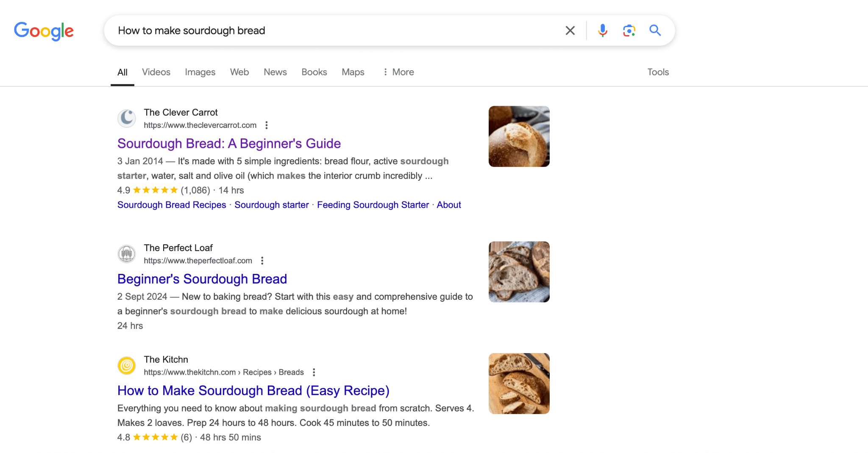Switch to the Images tab
The height and width of the screenshot is (453, 868).
(200, 72)
